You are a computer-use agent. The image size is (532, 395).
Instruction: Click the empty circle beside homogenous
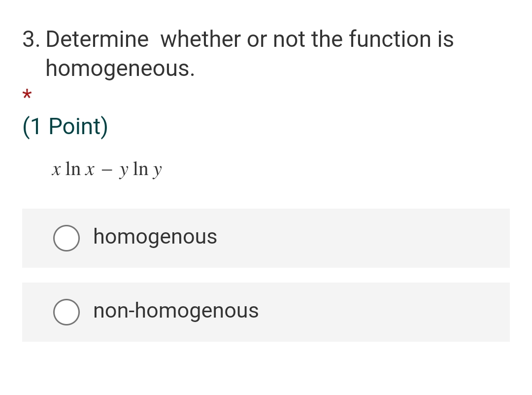[x=66, y=238]
